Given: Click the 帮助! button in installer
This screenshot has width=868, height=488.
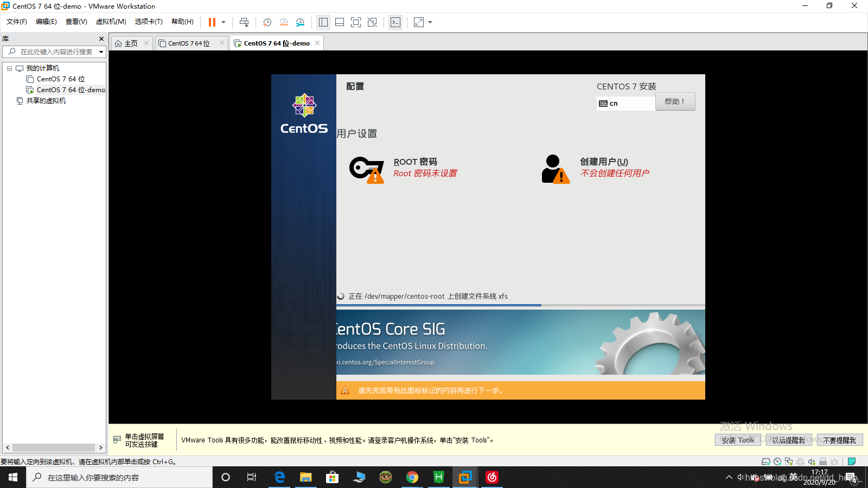Looking at the screenshot, I should 675,101.
